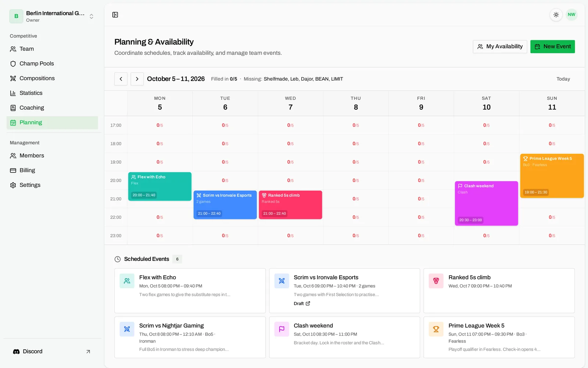This screenshot has height=368, width=588.
Task: Click Scrim vs Ironvale Esports card swords icon
Action: [x=282, y=281]
